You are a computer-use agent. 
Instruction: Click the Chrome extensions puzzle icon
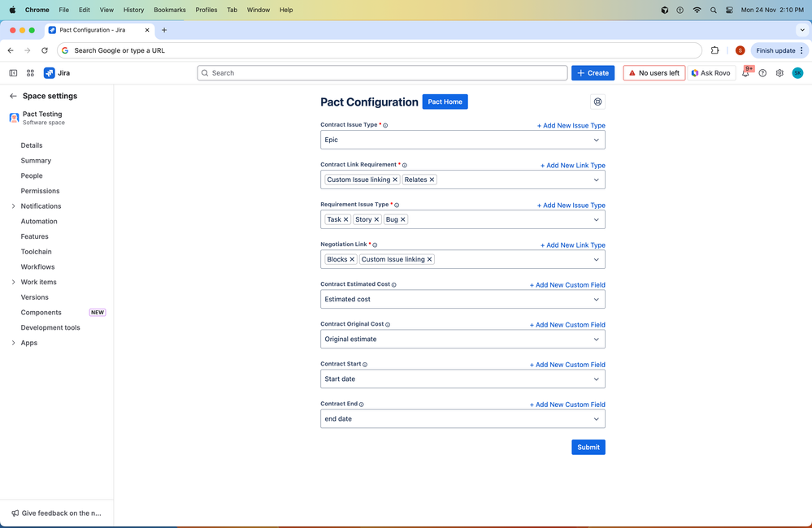pos(714,50)
